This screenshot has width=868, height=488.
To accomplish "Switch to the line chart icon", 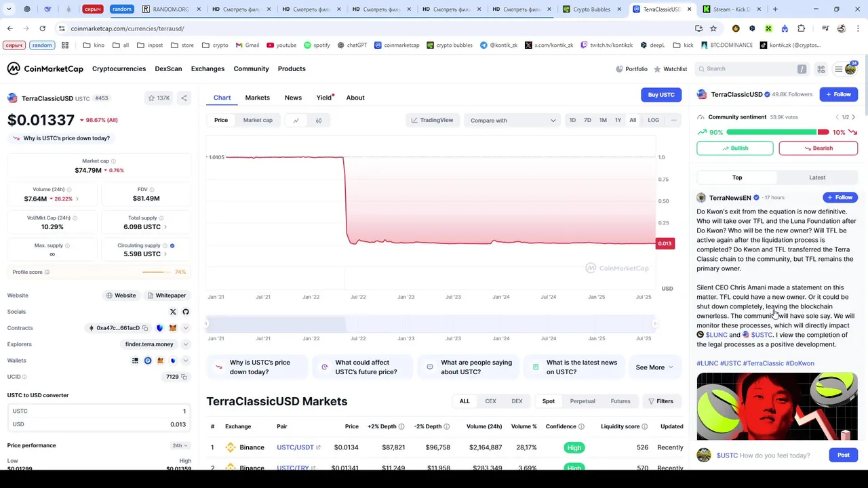I will tap(296, 120).
